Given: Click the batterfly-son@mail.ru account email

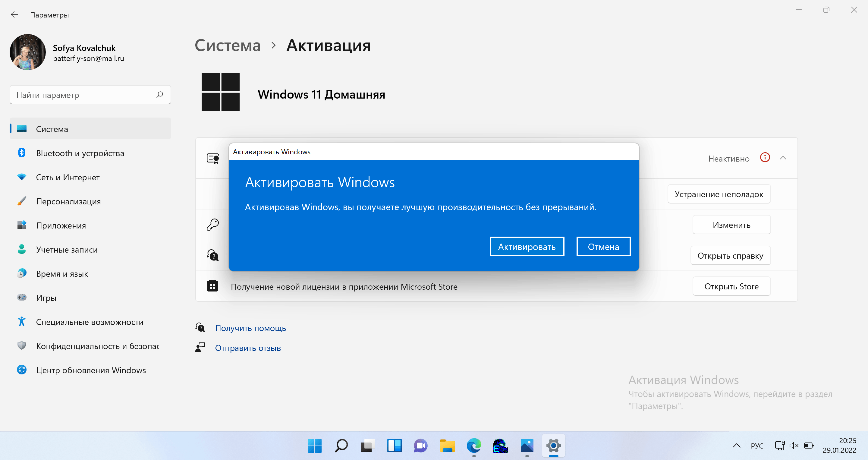Looking at the screenshot, I should click(x=88, y=58).
